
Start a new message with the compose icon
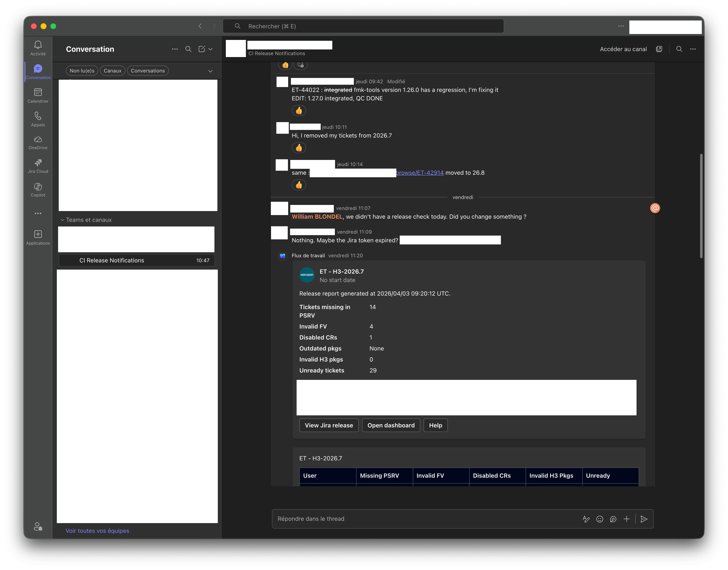[202, 49]
